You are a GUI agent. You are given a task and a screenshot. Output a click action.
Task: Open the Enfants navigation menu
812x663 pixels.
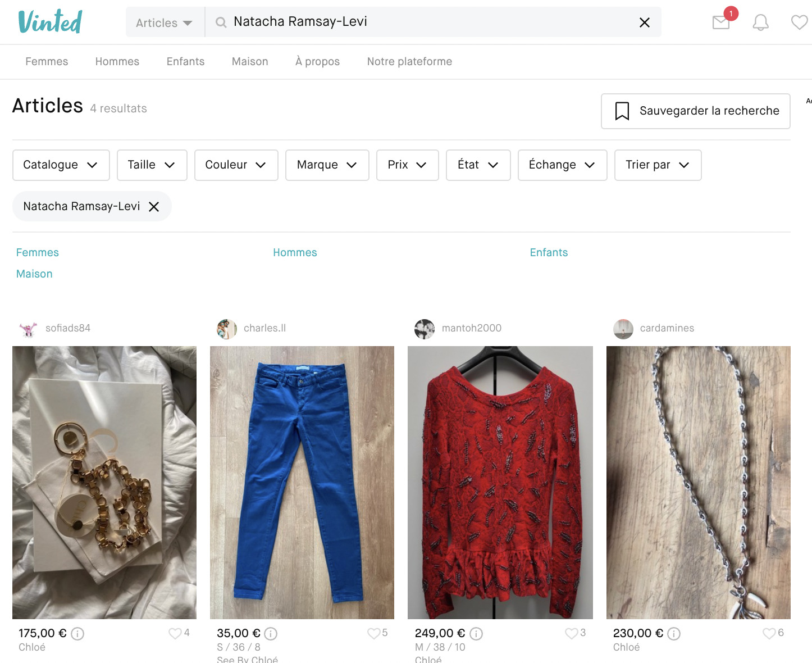(185, 62)
